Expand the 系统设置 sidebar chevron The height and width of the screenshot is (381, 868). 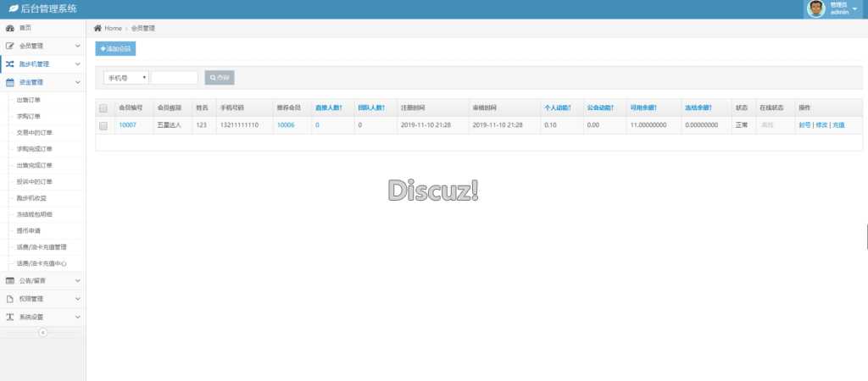pos(77,317)
